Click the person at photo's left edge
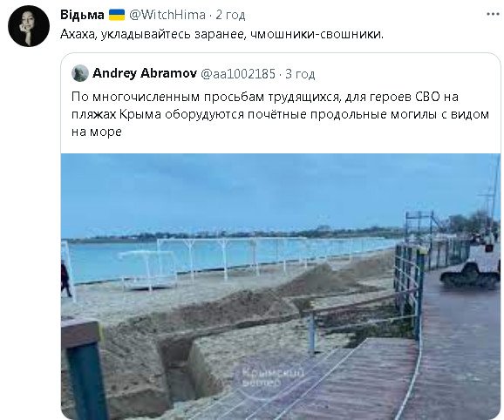This screenshot has height=420, width=504. (x=65, y=280)
